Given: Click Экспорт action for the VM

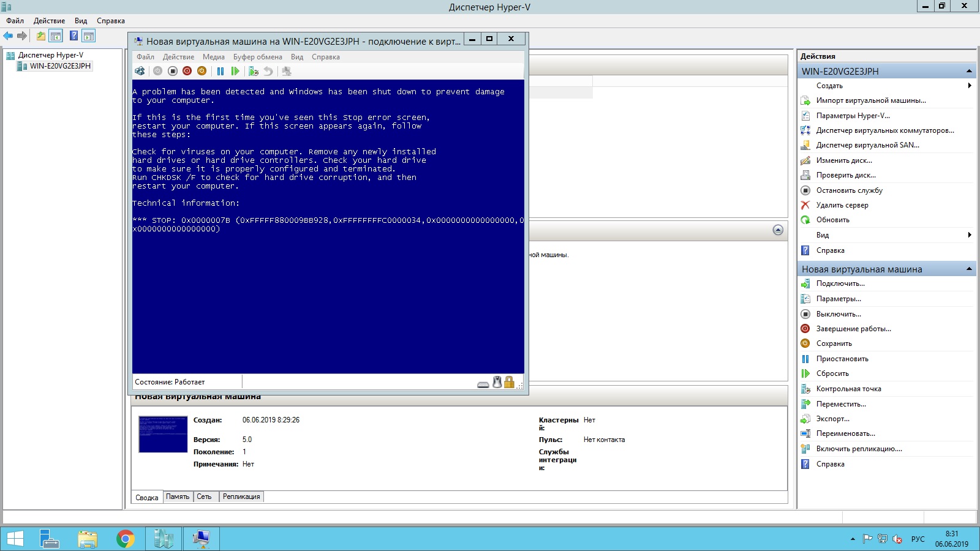Looking at the screenshot, I should pos(832,419).
